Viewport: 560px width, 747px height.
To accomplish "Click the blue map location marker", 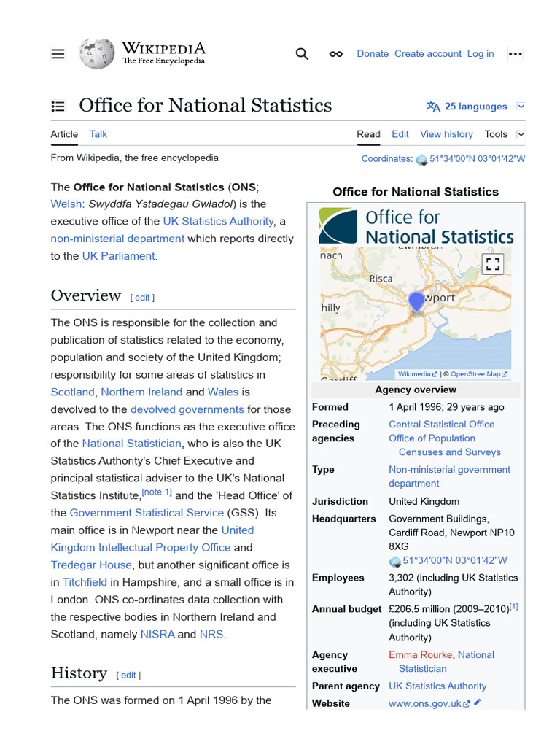I will [x=416, y=302].
